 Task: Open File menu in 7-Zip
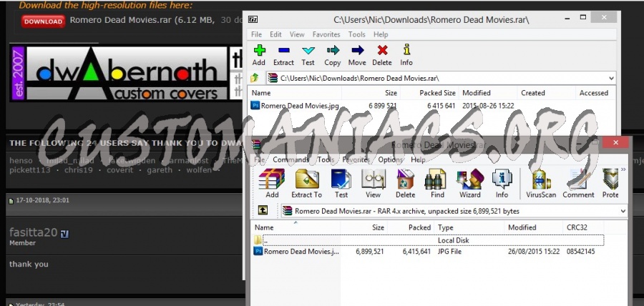[257, 34]
